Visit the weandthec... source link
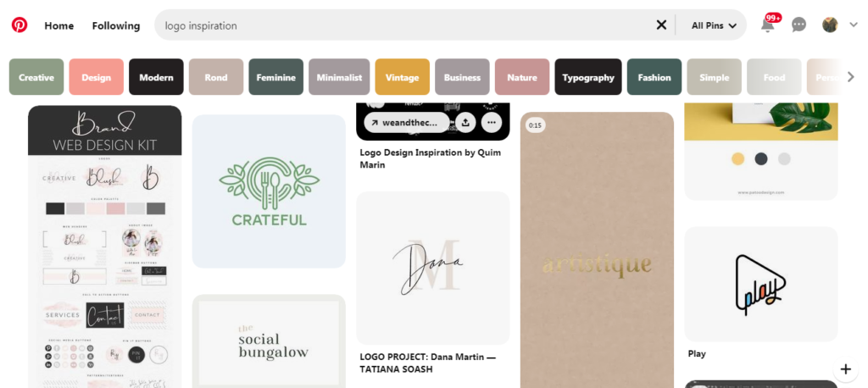This screenshot has width=868, height=388. 407,122
